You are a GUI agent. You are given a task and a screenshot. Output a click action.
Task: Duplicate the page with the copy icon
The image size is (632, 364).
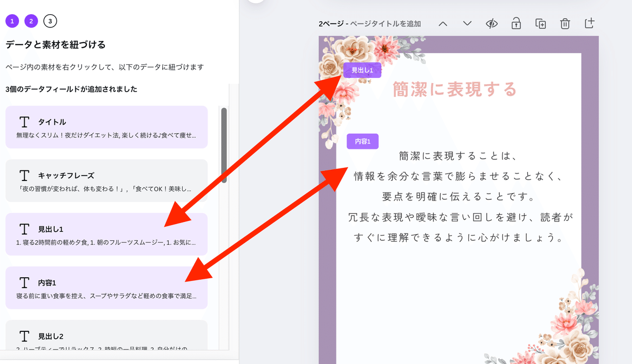point(540,24)
